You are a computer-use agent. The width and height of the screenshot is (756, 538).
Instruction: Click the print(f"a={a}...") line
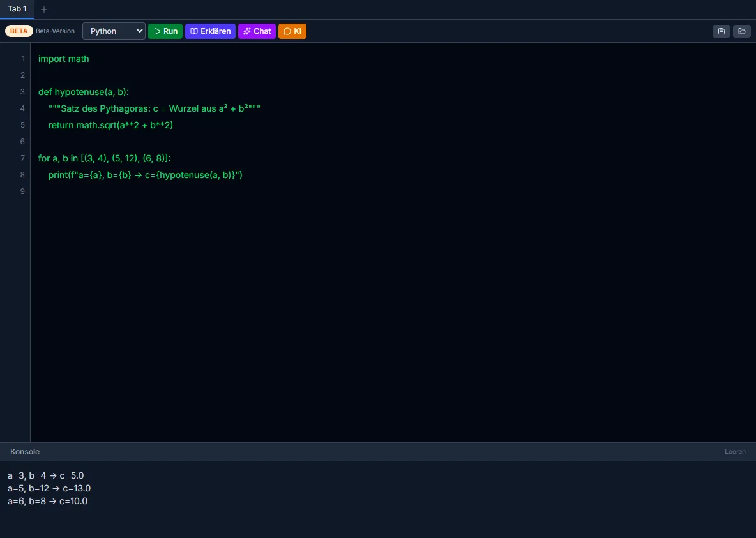tap(145, 175)
